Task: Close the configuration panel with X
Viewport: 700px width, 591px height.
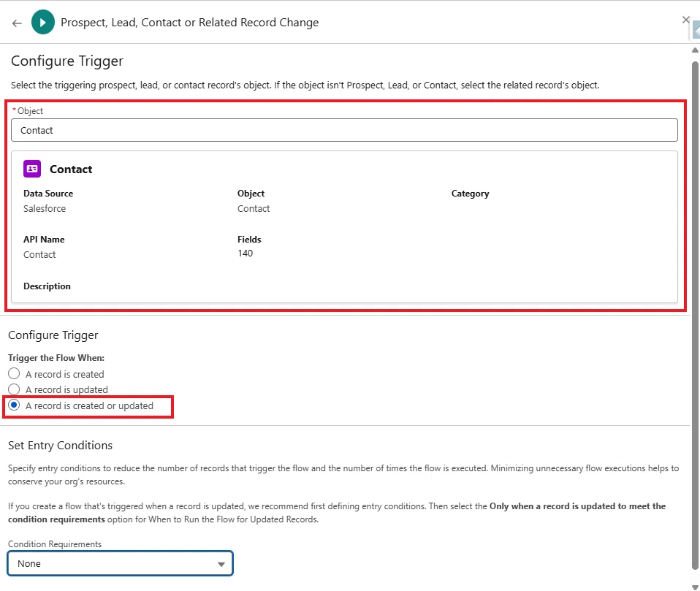Action: pos(685,20)
